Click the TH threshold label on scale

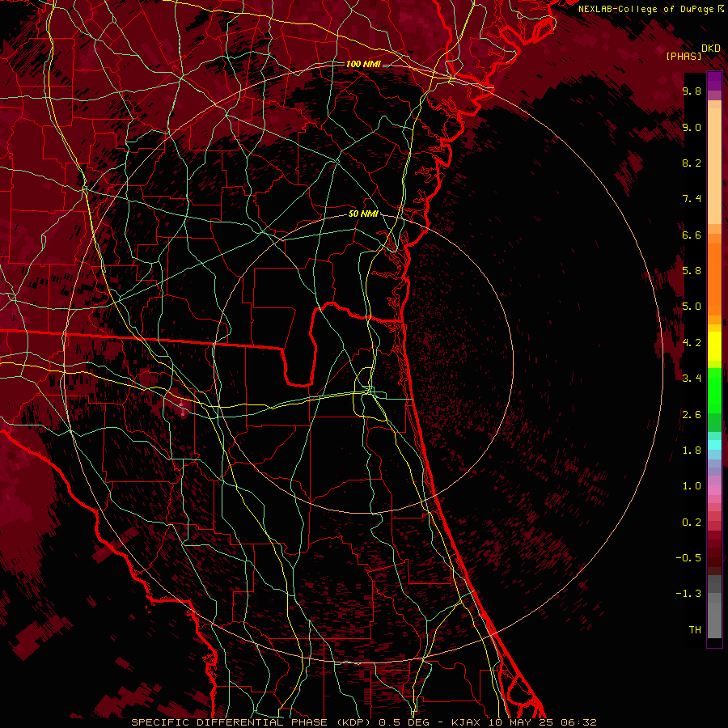695,630
